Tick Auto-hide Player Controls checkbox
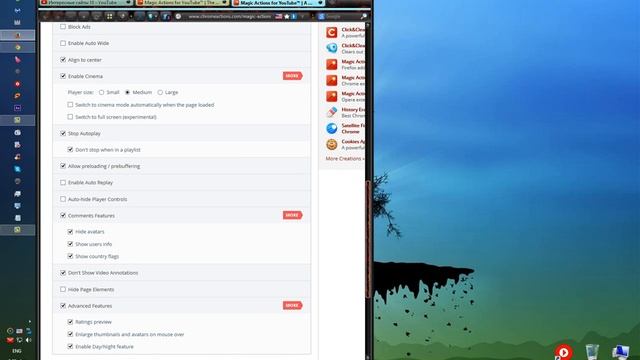 [63, 199]
